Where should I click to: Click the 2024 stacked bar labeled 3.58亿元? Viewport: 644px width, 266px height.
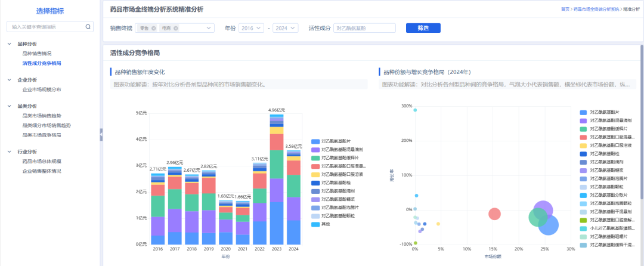[293, 197]
